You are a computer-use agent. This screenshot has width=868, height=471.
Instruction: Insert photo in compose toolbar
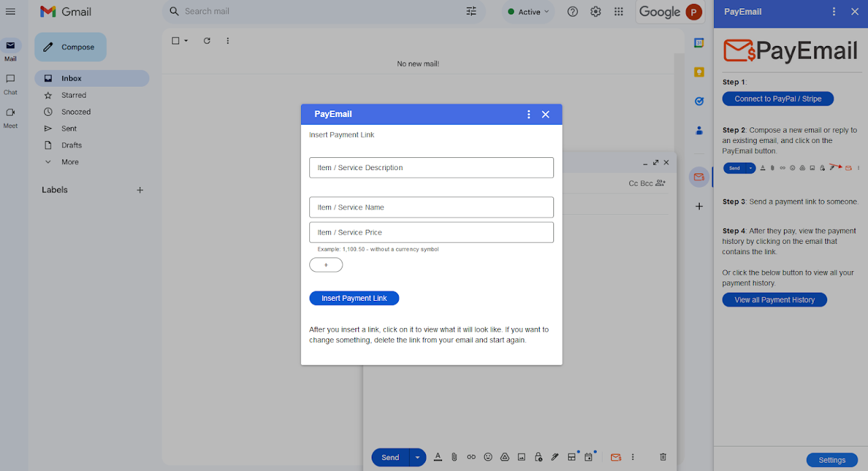pos(521,457)
